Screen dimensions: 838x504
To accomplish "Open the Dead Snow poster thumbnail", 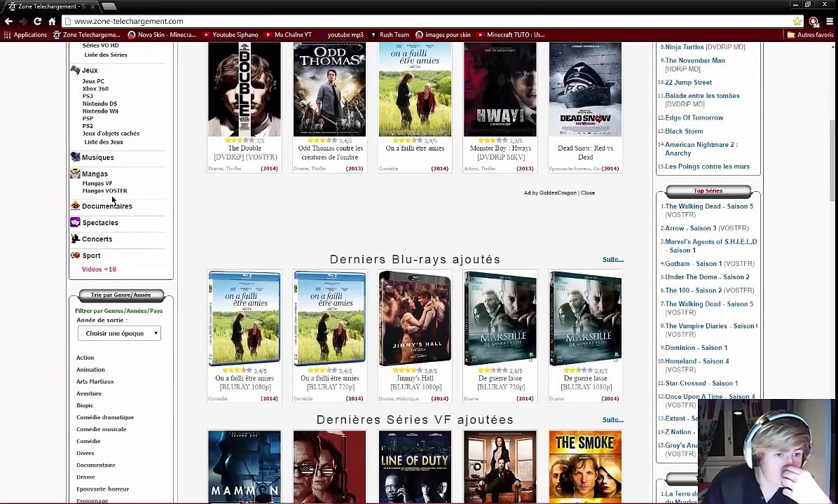I will pos(585,89).
